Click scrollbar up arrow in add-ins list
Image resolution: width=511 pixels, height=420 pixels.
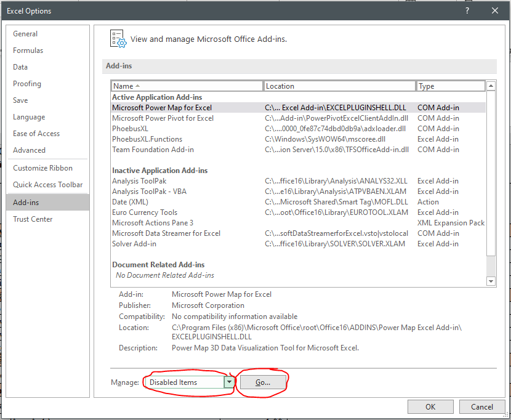coord(491,86)
